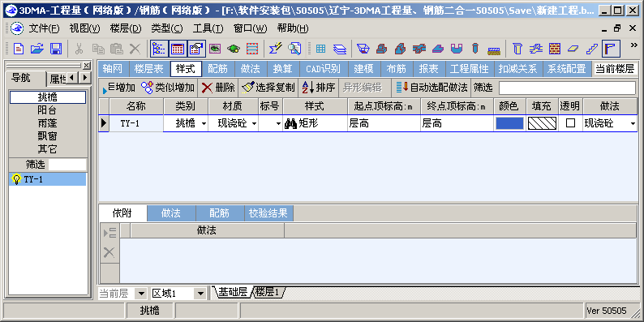Screen dimensions: 644x322
Task: Click the magnifier report search icon
Action: tap(294, 49)
